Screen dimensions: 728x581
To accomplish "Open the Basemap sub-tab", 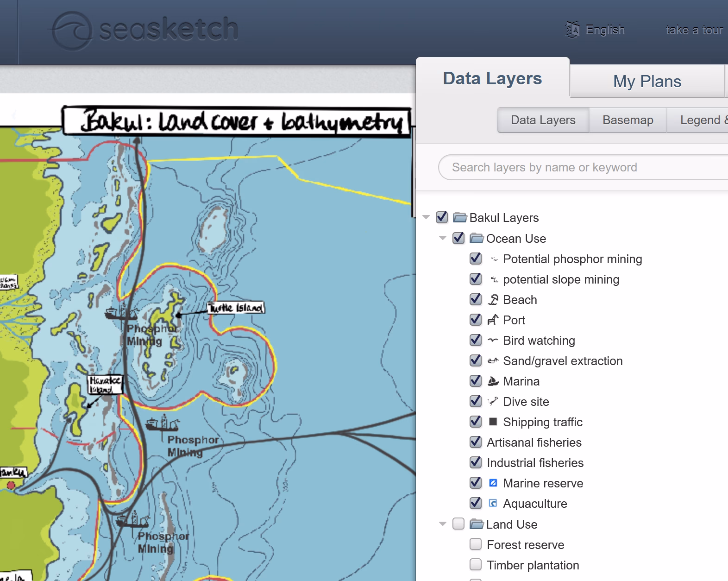I will 628,120.
